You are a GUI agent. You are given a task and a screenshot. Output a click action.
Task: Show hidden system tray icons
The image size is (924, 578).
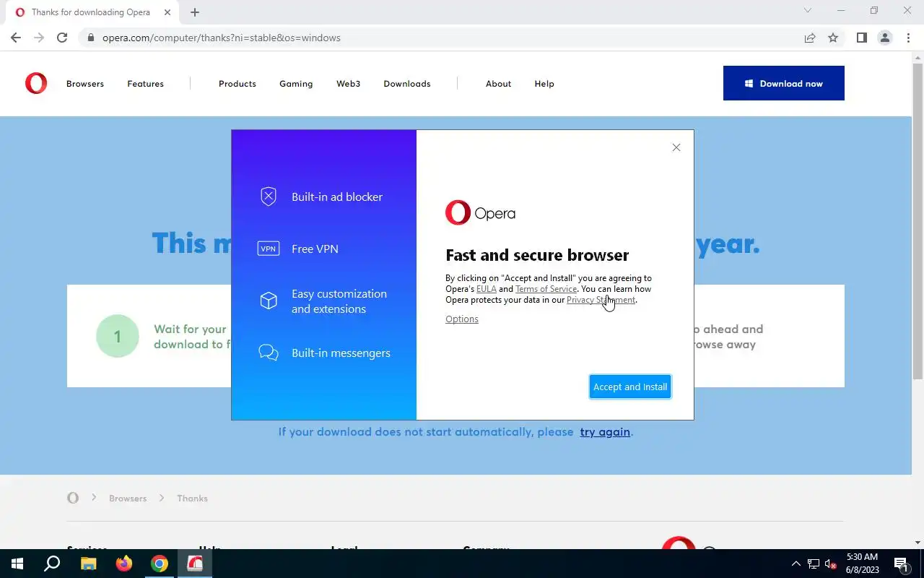(x=796, y=564)
